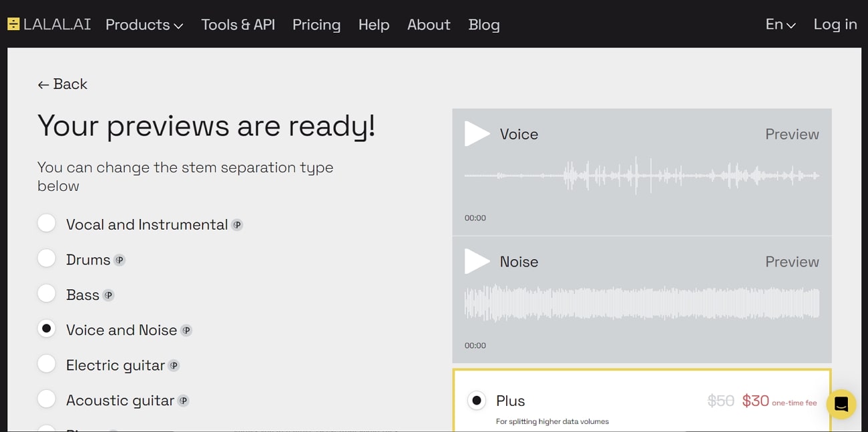Select the Bass radio button

47,293
